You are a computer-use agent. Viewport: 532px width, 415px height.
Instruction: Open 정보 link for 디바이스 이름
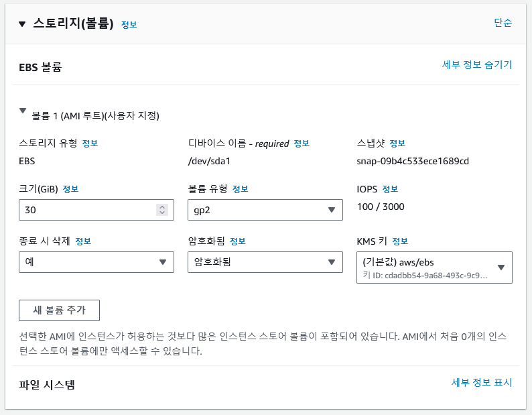302,143
